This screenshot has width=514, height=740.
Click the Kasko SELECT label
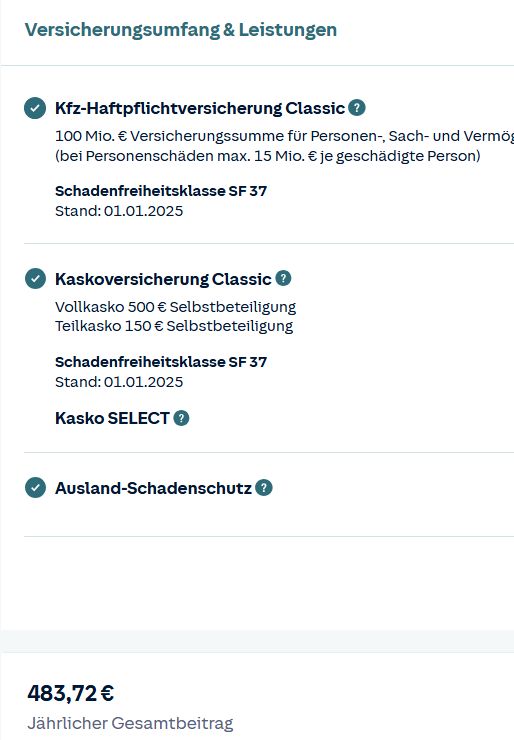112,418
